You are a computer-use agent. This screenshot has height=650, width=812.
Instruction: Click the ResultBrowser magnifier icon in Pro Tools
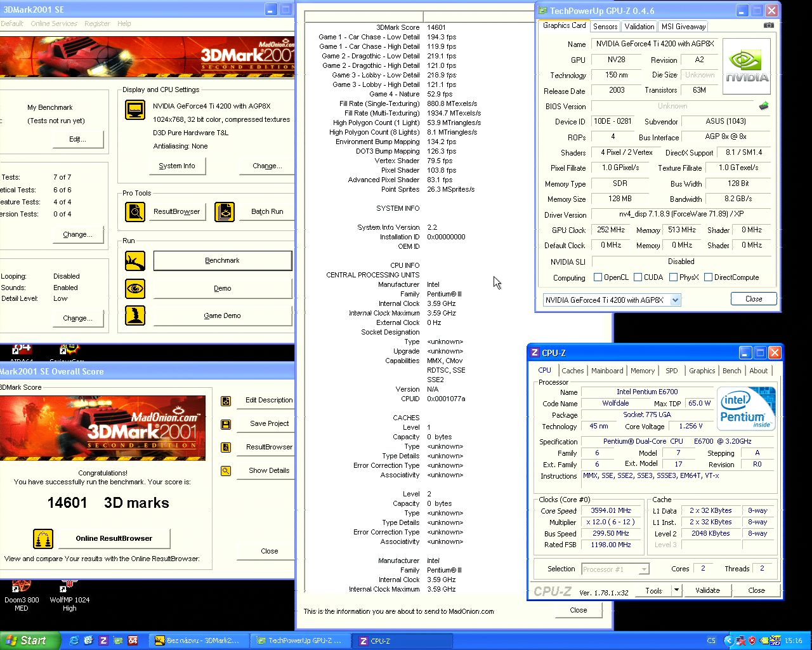[134, 211]
